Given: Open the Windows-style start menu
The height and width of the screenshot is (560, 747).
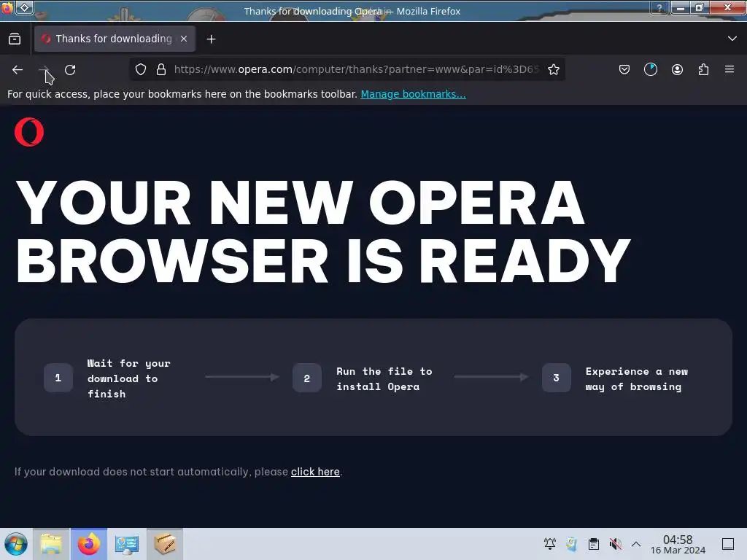Looking at the screenshot, I should (16, 544).
